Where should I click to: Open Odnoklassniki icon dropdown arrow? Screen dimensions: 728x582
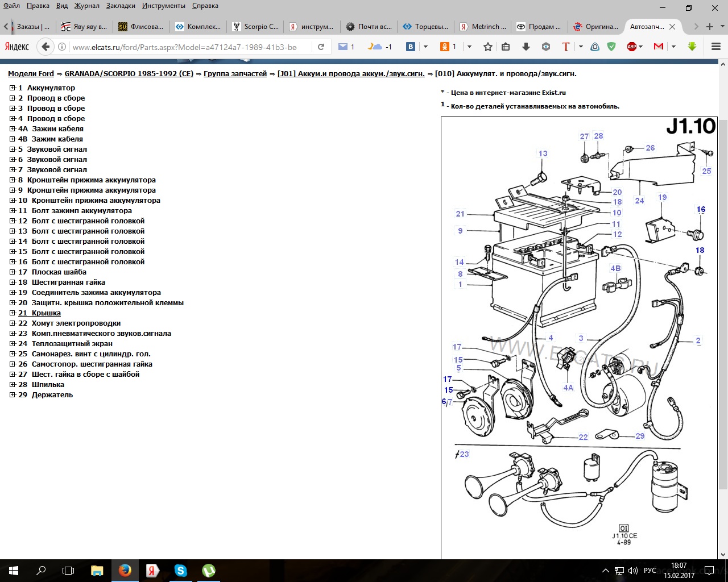click(469, 47)
